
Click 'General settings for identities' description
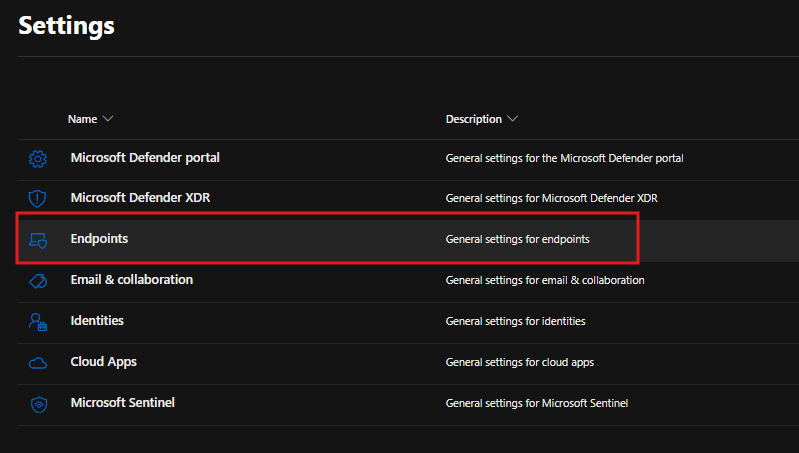pos(515,321)
